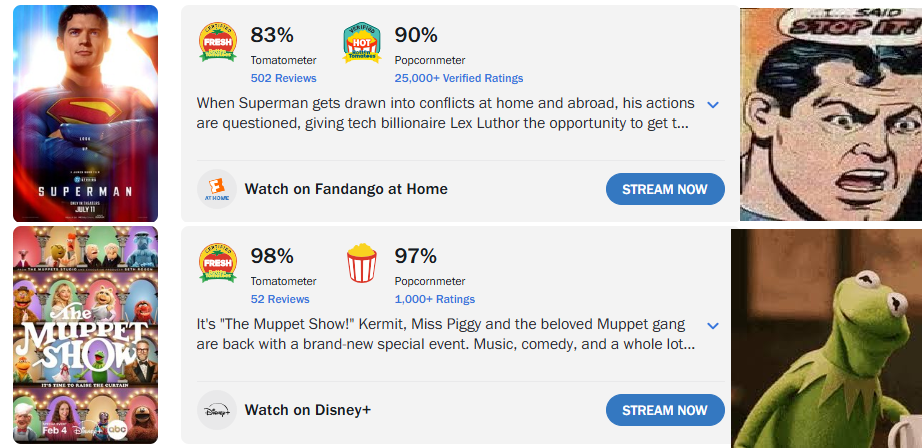Open the Superman movie poster
Screen dimensions: 922x448
pyautogui.click(x=85, y=113)
